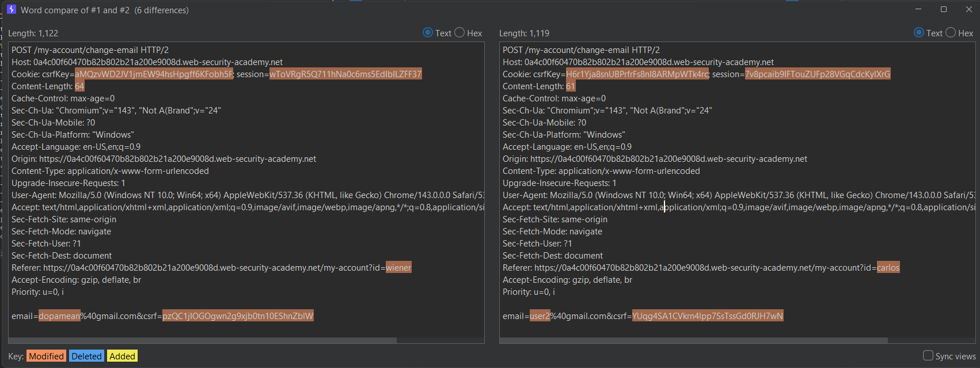
Task: Select the Hex radio button in right pane
Action: 951,32
